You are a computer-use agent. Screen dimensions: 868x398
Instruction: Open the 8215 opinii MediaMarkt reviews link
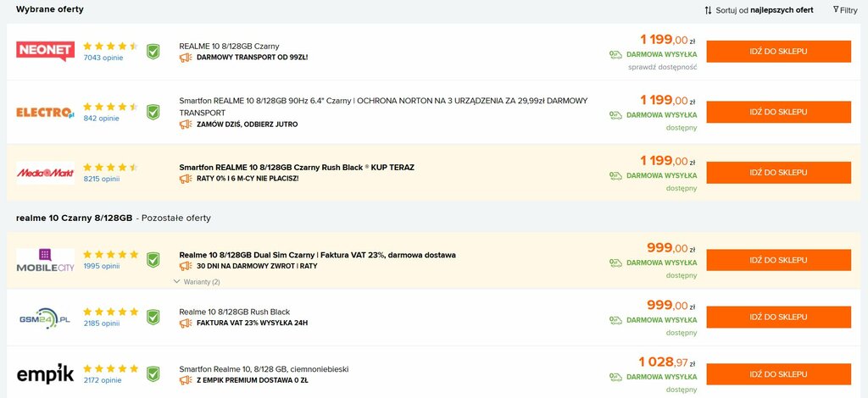pyautogui.click(x=102, y=179)
